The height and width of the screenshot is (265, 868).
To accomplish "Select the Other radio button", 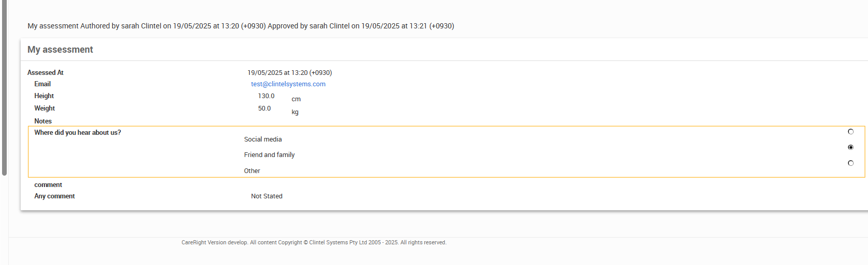I will [x=850, y=163].
